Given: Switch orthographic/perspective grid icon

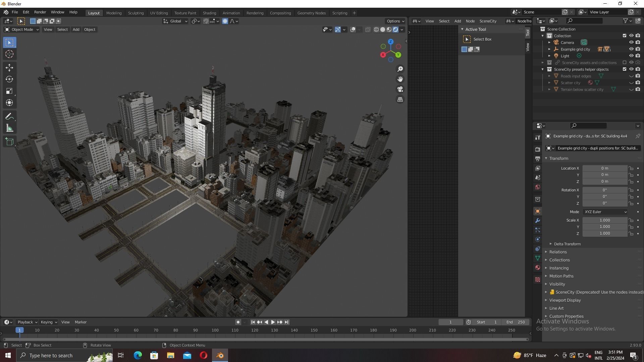Looking at the screenshot, I should (x=400, y=100).
